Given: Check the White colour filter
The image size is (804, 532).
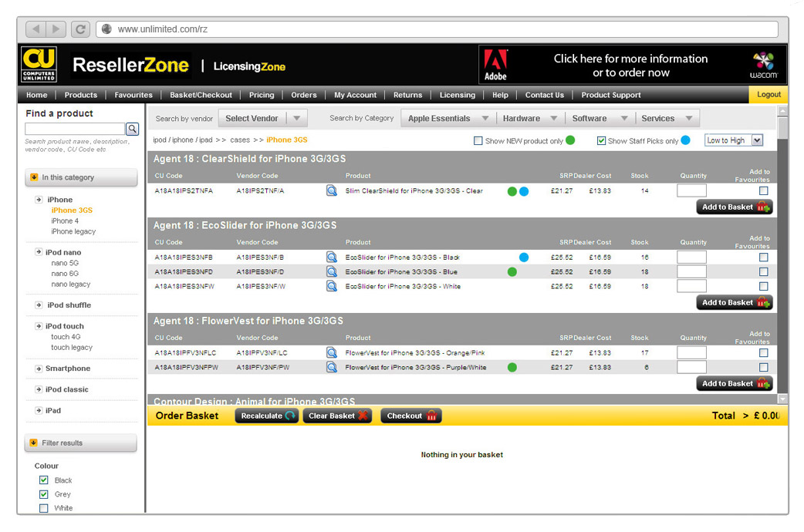Looking at the screenshot, I should pyautogui.click(x=43, y=508).
